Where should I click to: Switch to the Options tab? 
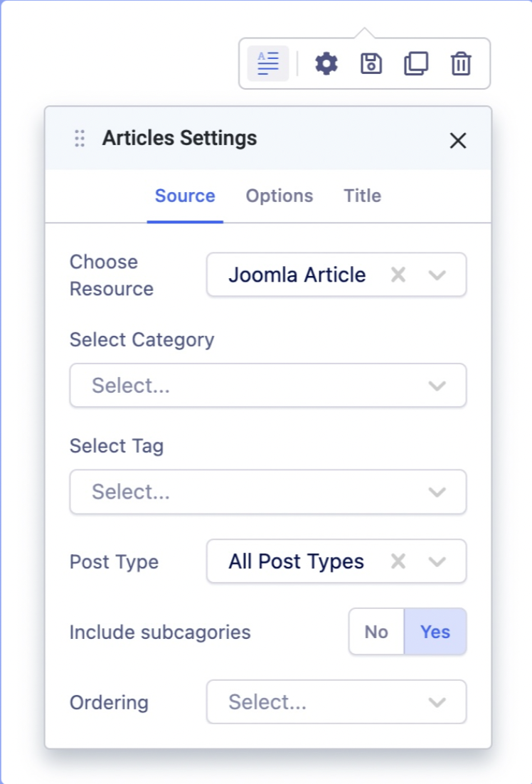(279, 196)
